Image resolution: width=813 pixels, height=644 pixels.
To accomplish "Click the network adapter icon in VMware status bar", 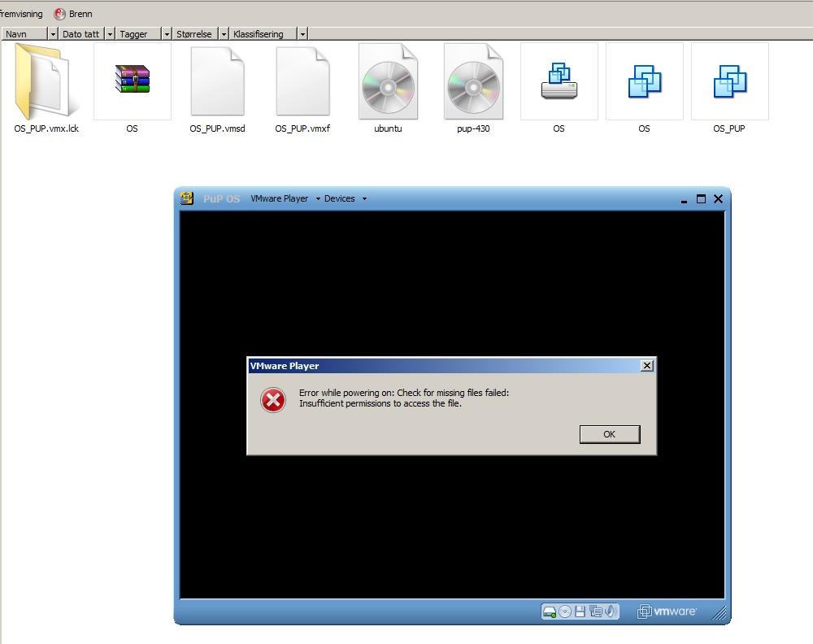I will coord(596,611).
